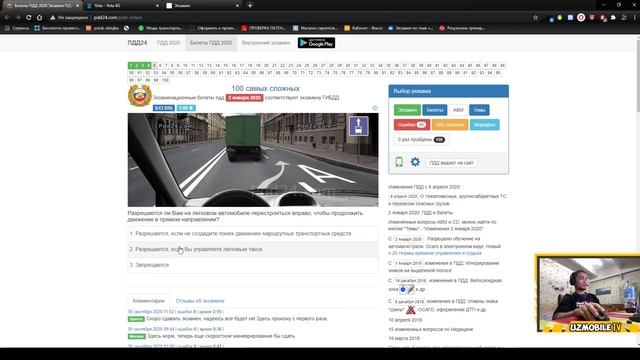Go to question number 20
The image size is (640, 360).
point(266,65)
